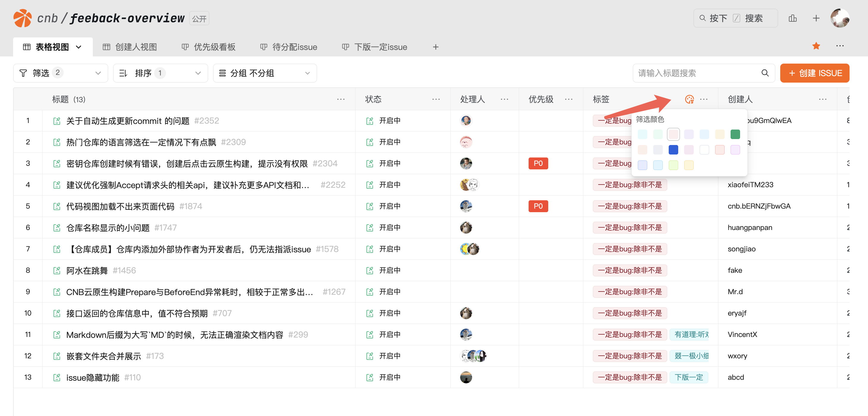Expand the 筛选 filter dropdown
Viewport: 868px width, 416px height.
60,73
